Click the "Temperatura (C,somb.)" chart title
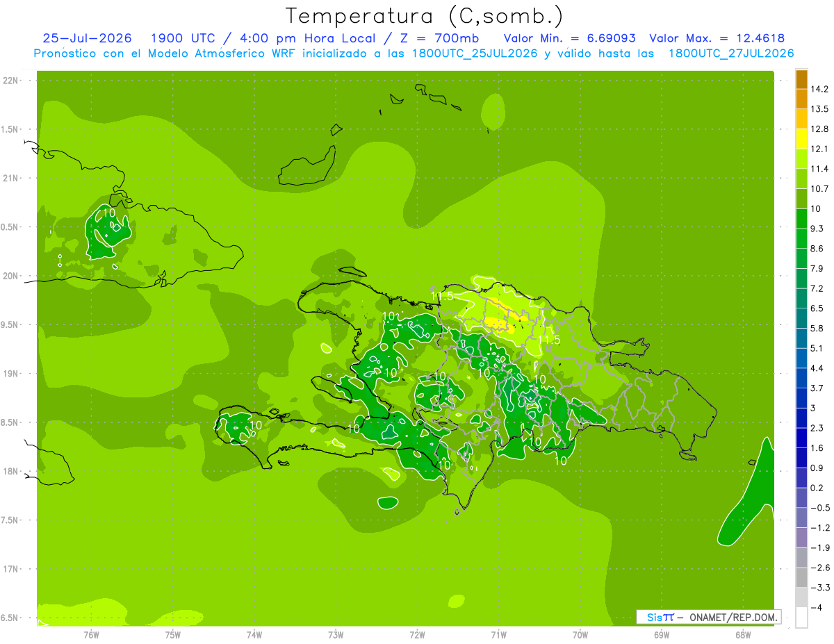This screenshot has height=644, width=834. 425,16
